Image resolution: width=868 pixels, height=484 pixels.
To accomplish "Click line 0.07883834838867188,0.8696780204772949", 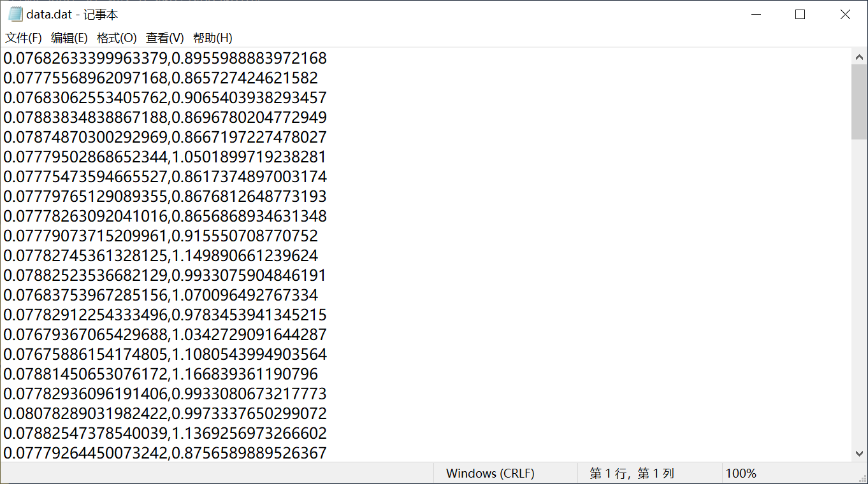I will tap(165, 118).
